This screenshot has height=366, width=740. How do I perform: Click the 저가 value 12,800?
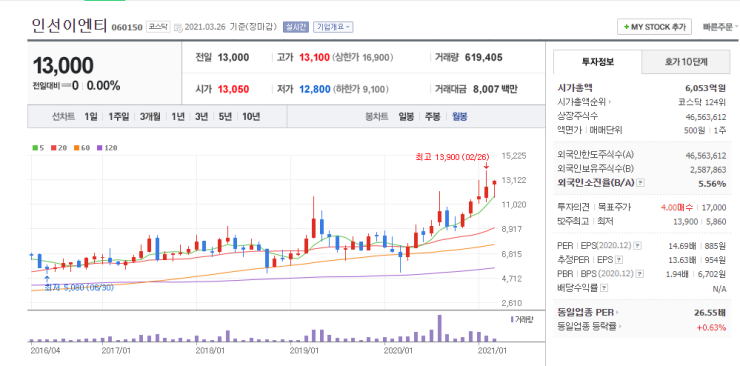pos(315,89)
